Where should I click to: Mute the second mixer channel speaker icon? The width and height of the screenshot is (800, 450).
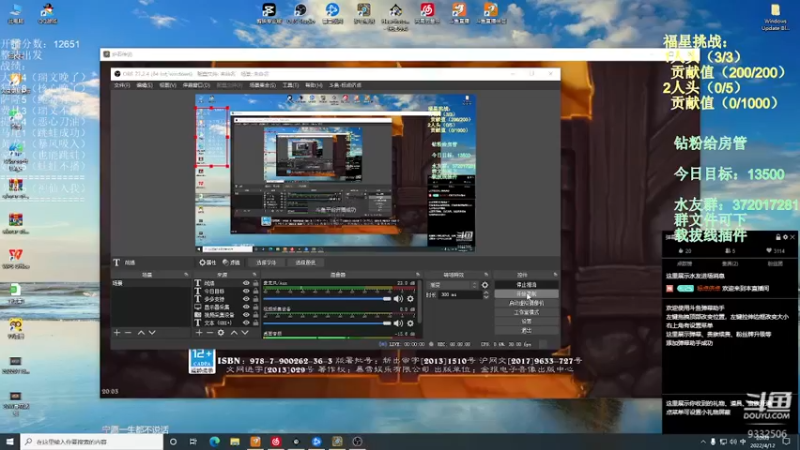(398, 323)
